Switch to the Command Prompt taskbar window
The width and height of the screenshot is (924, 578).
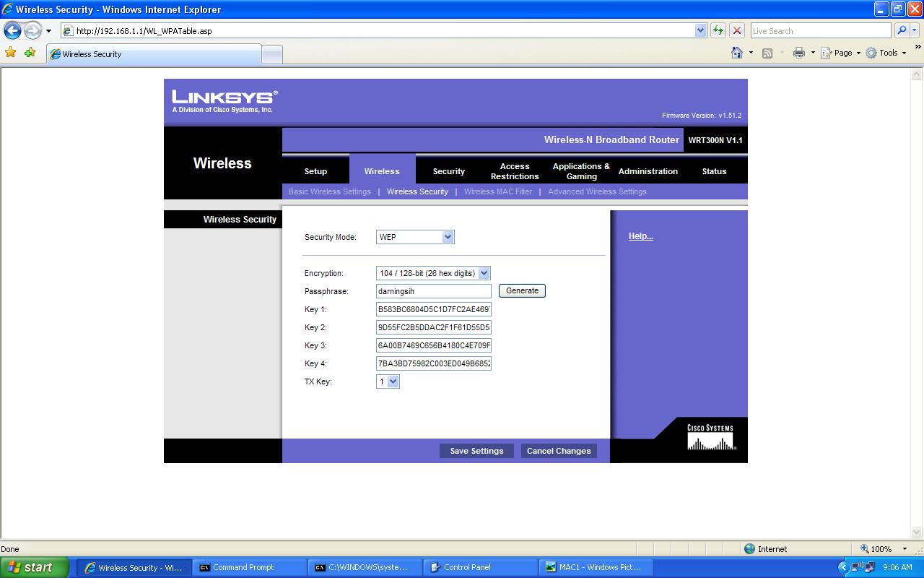[249, 567]
